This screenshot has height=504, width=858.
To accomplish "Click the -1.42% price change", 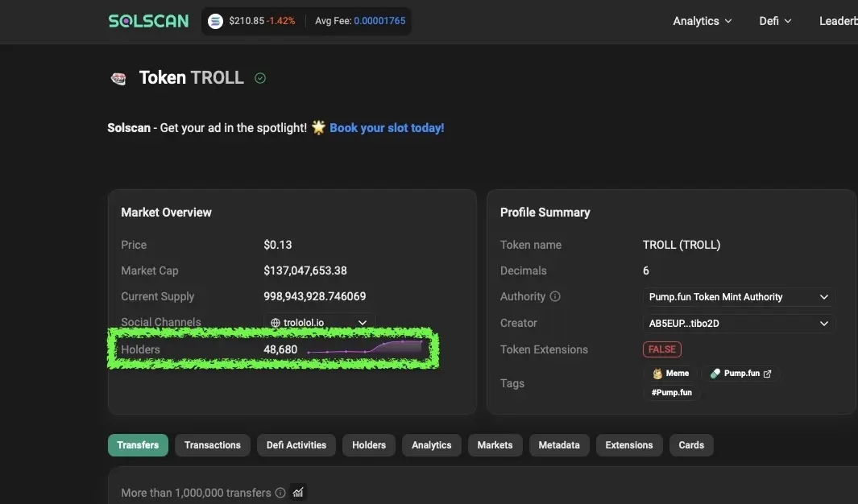I will (280, 21).
